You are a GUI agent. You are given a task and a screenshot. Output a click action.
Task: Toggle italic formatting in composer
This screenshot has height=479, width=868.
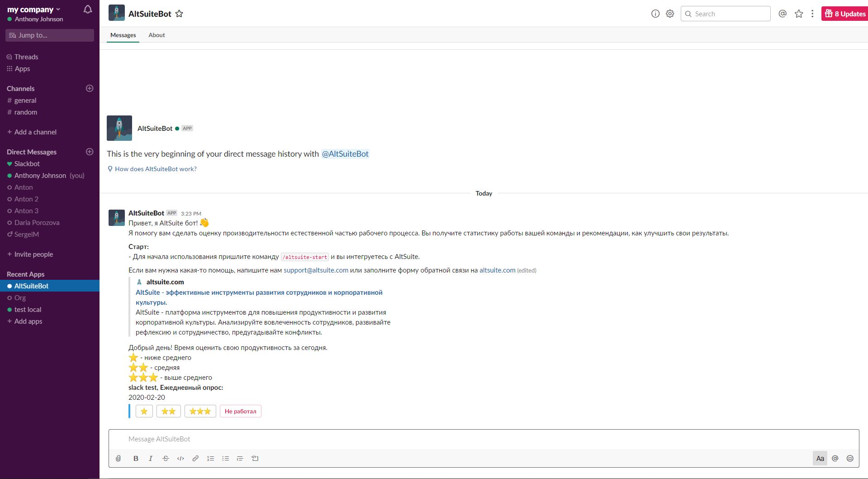(x=151, y=458)
